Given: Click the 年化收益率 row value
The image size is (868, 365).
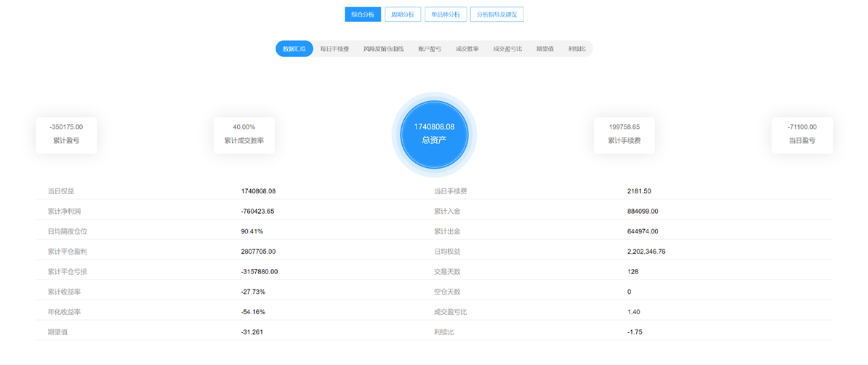Looking at the screenshot, I should pyautogui.click(x=253, y=312).
